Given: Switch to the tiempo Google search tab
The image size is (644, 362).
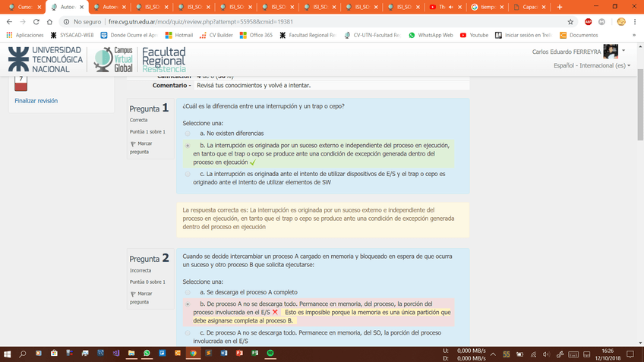Looking at the screenshot, I should [485, 7].
